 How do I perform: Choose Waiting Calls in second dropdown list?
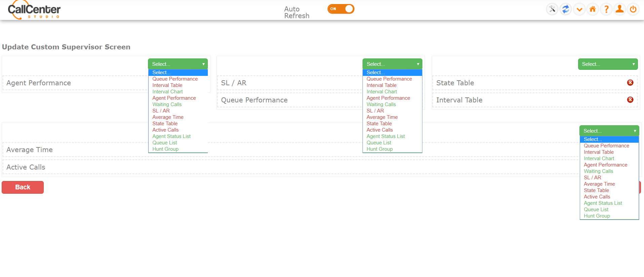click(x=392, y=104)
